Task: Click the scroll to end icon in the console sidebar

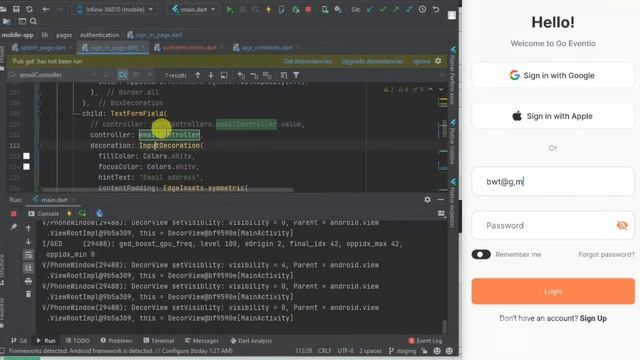Action: tap(28, 268)
